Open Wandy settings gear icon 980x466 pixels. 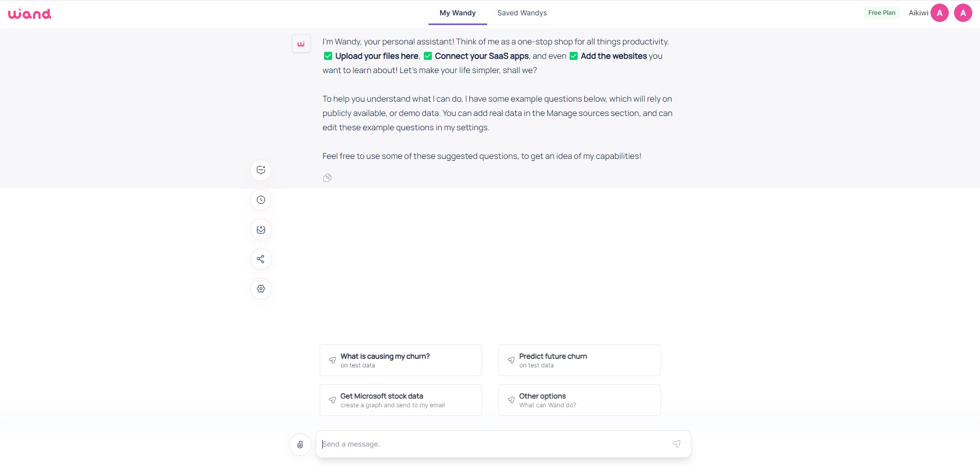click(x=261, y=289)
